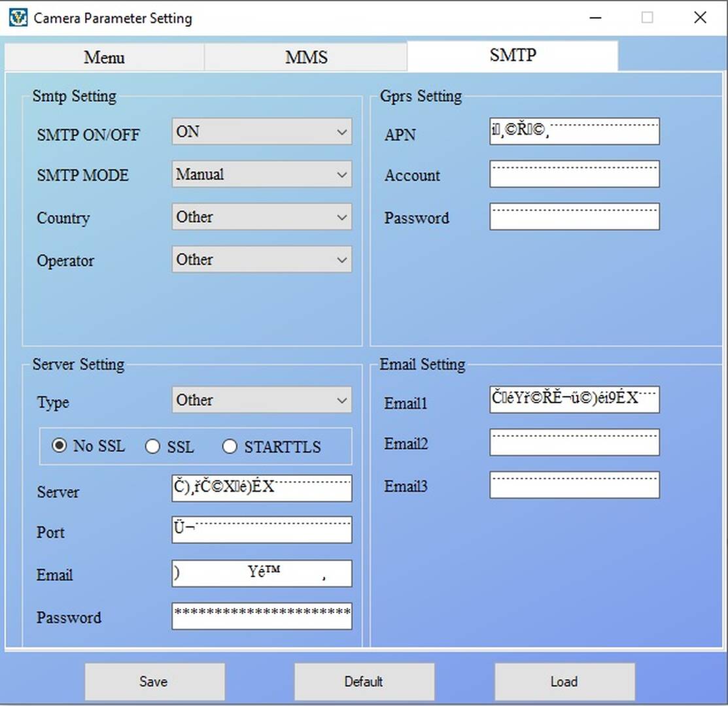Expand the SMTP MODE dropdown
Screen dimensions: 728x706
(262, 175)
